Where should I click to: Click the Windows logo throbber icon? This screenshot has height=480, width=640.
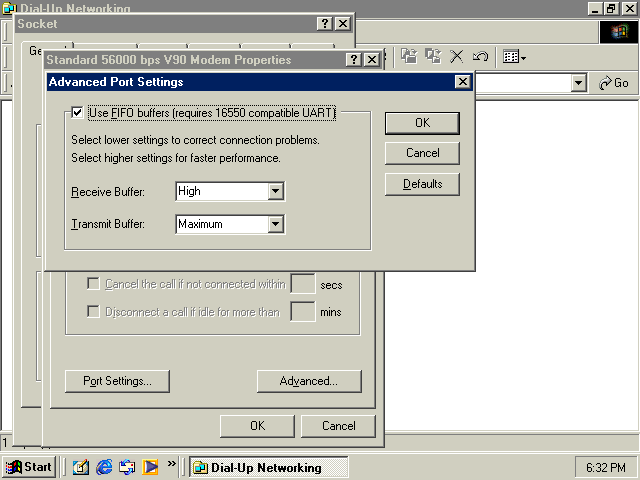[x=619, y=32]
